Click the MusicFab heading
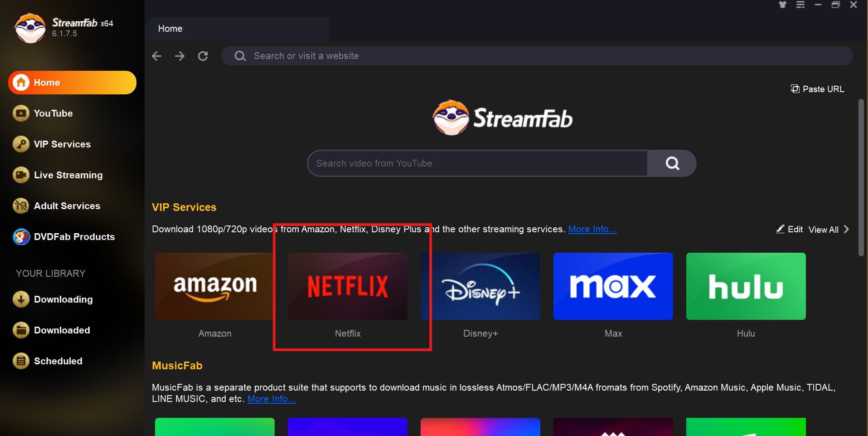 click(177, 366)
